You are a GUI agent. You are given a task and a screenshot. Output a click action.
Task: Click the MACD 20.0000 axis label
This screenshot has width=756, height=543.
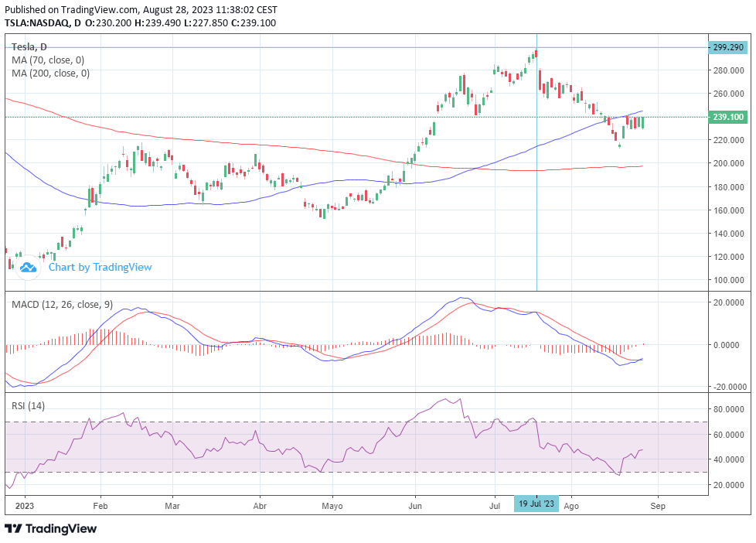(x=727, y=302)
